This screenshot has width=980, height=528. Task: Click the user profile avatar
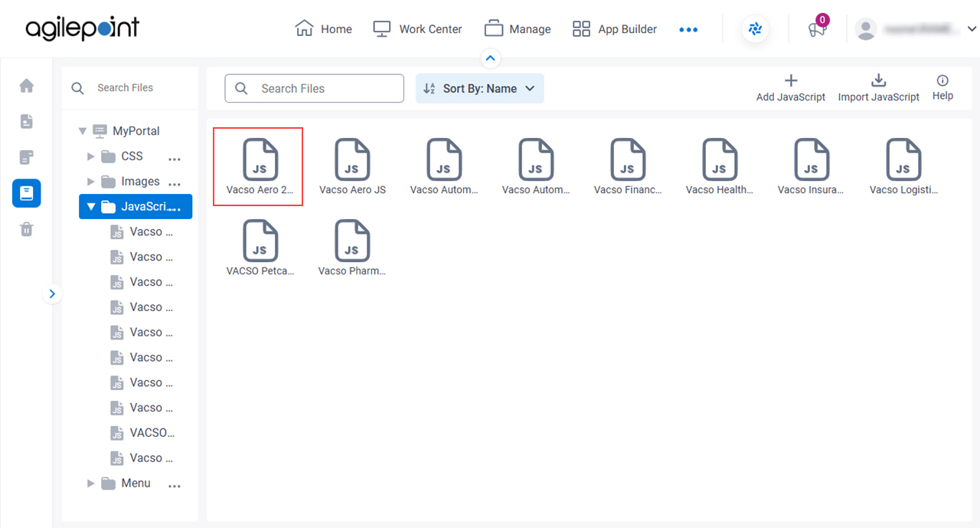click(x=866, y=29)
